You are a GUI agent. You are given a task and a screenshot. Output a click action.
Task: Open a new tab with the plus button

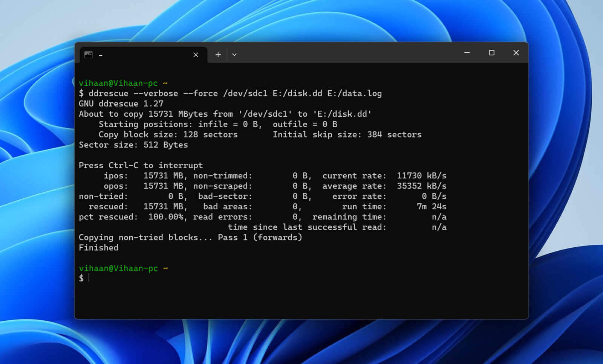218,55
